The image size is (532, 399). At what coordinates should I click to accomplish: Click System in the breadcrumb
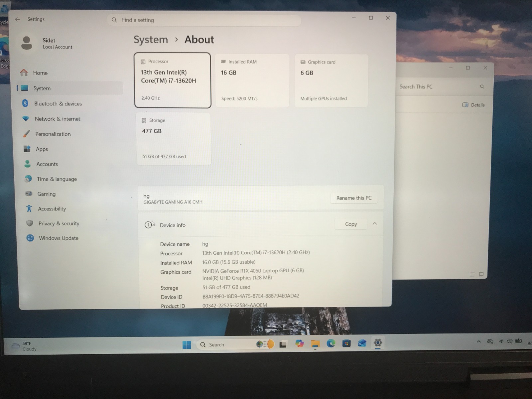click(151, 40)
